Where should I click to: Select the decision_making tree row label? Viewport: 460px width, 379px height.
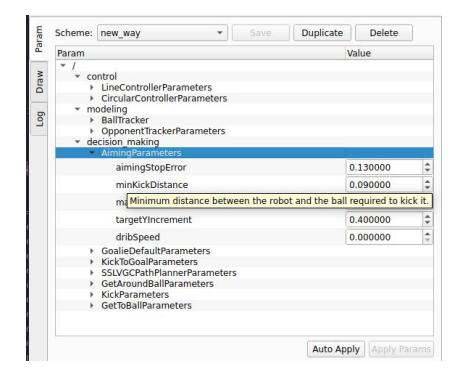click(123, 142)
